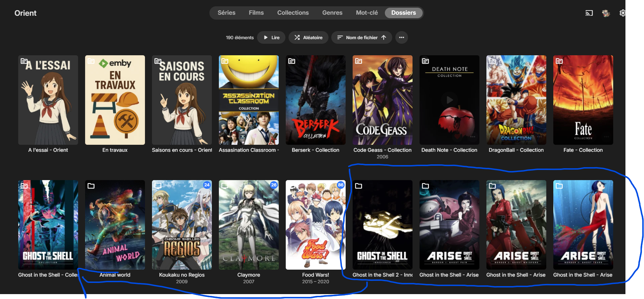
Task: Open the Ghost in the Shell Collection poster
Action: click(x=48, y=225)
